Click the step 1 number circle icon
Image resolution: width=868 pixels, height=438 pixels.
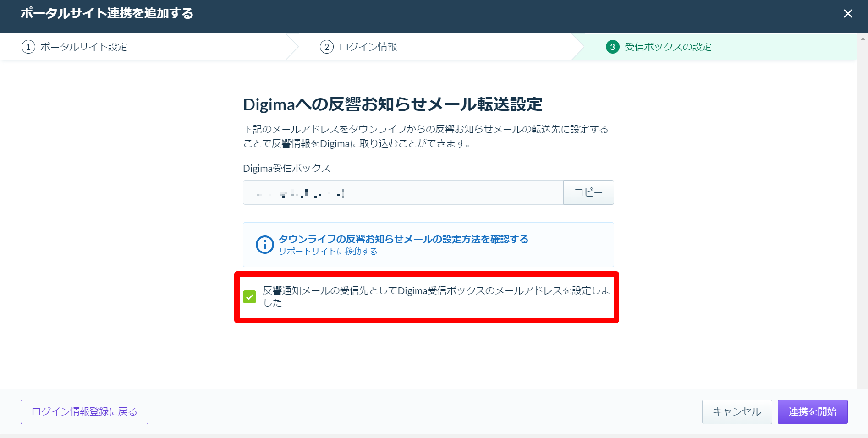[28, 47]
